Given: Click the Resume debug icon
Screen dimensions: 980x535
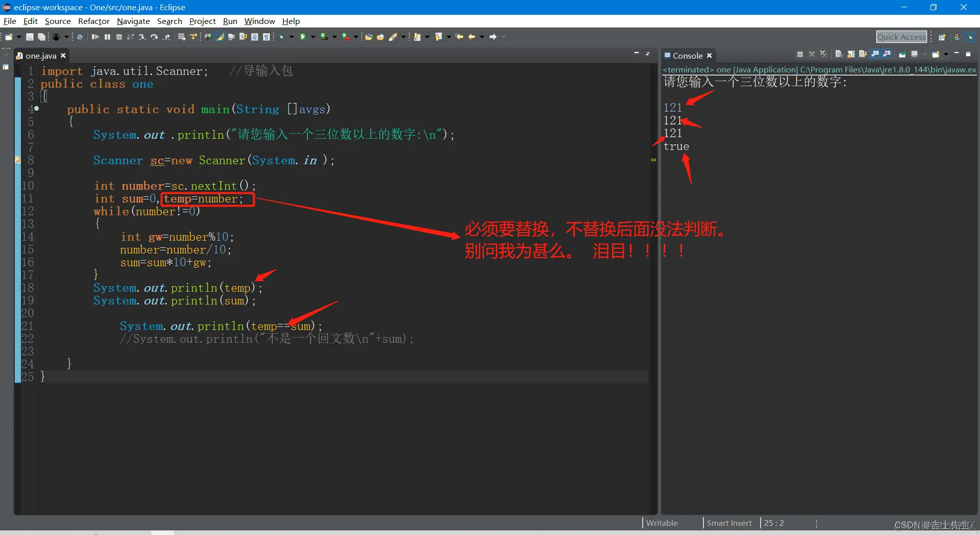Looking at the screenshot, I should tap(95, 37).
